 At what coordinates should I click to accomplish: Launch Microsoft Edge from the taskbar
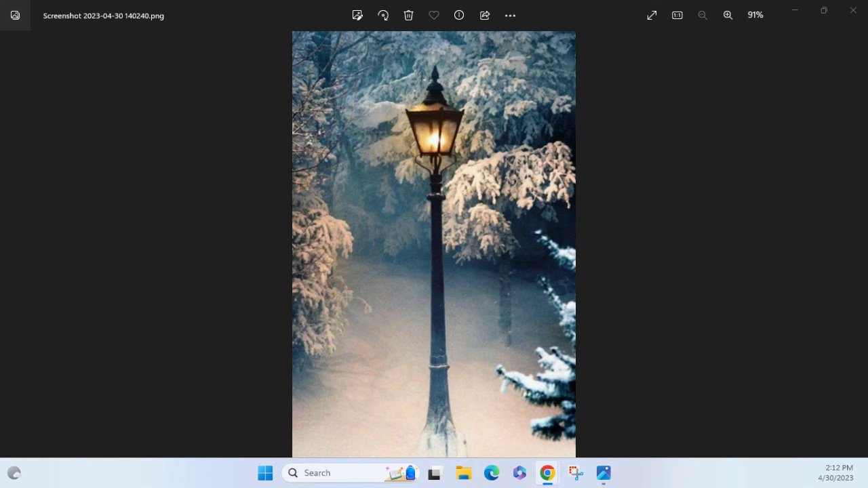(x=492, y=473)
